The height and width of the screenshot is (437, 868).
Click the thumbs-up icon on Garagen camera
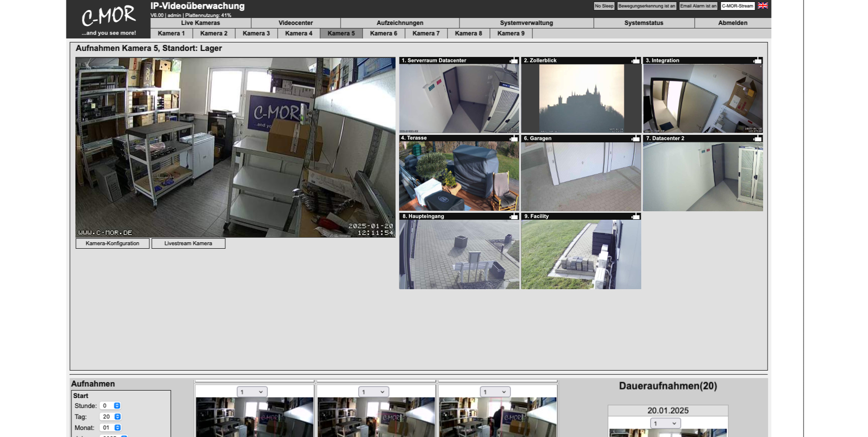(x=635, y=138)
